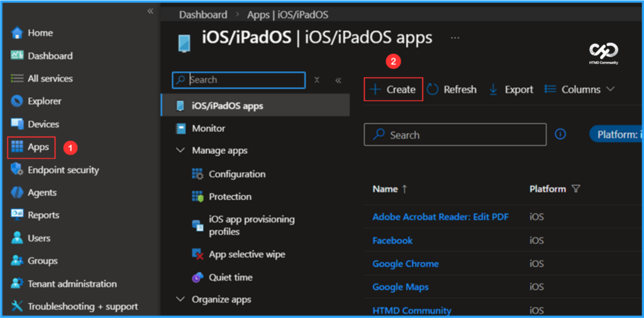This screenshot has height=318, width=644.
Task: Open the ellipsis more options menu
Action: 455,38
